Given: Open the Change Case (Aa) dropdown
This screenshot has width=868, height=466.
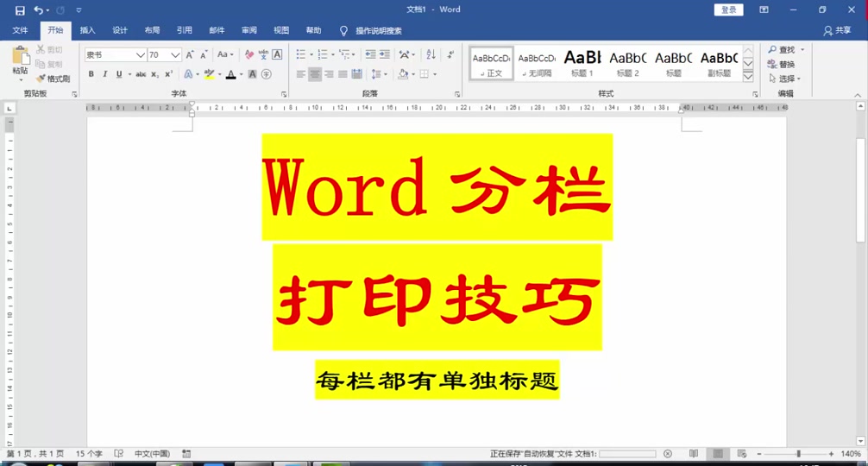Looking at the screenshot, I should [x=224, y=54].
